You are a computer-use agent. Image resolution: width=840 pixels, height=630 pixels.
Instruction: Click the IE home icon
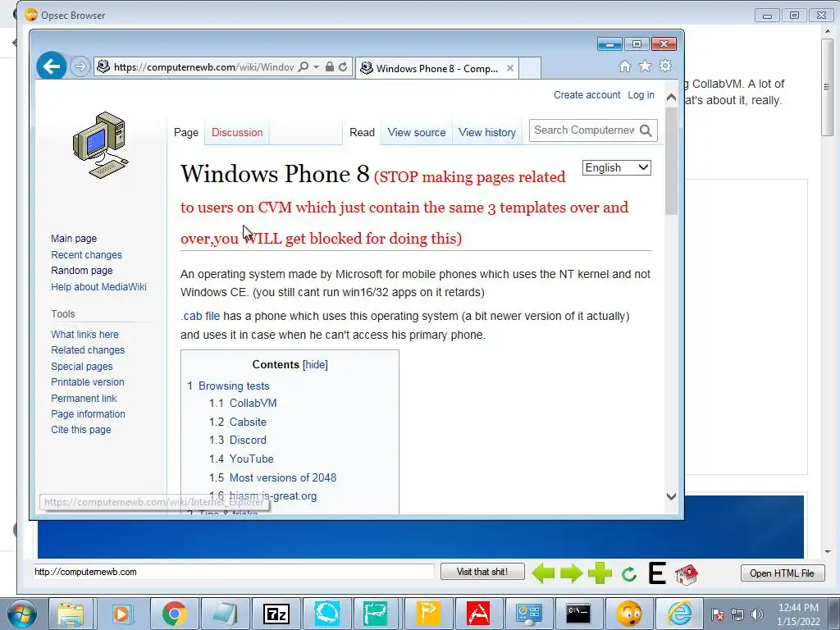624,66
